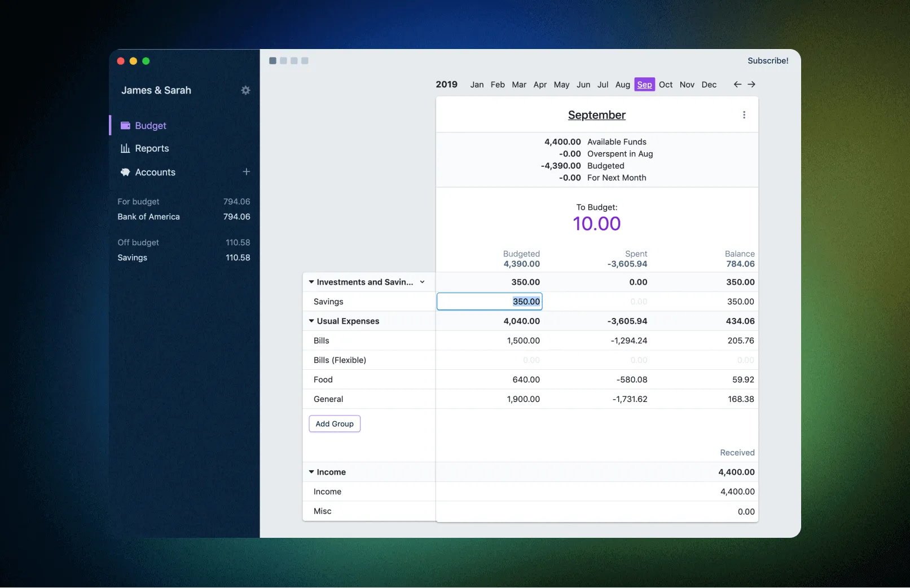
Task: Click Bills spent amount -1,294.24
Action: coord(629,341)
